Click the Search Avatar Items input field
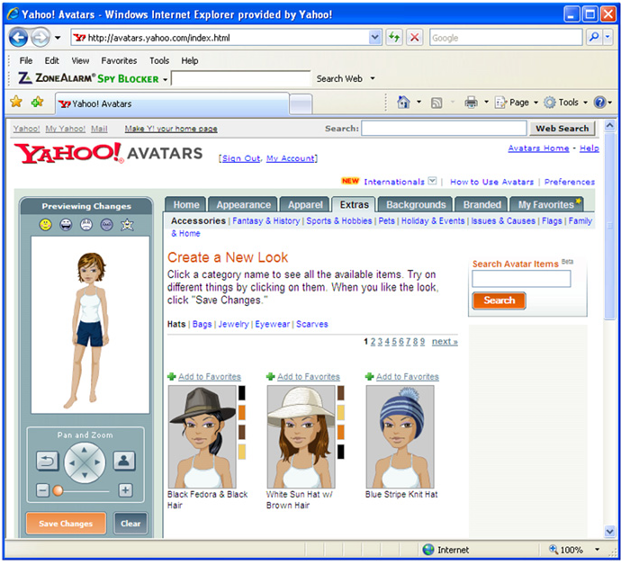The width and height of the screenshot is (621, 565). click(521, 279)
